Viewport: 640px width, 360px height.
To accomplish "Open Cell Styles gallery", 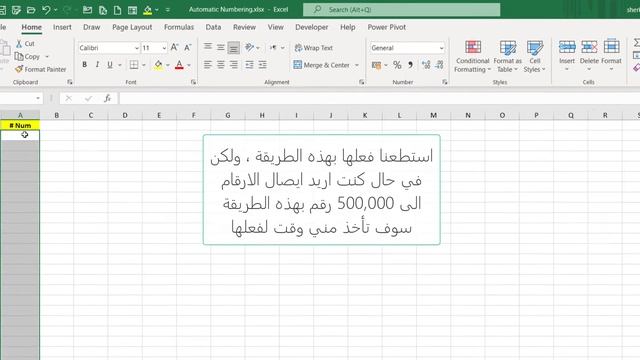I will (x=535, y=56).
